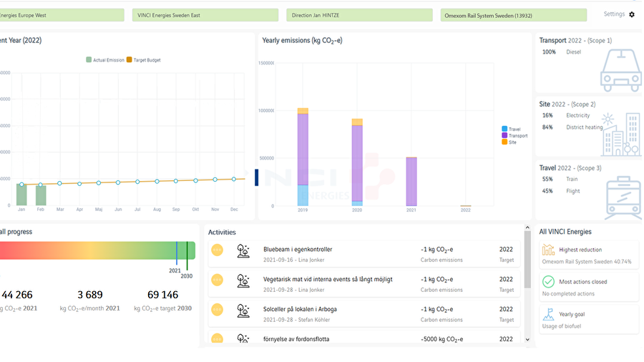Open the Solceller på lokalen i Arboga activity
The image size is (644, 362).
tap(364, 314)
